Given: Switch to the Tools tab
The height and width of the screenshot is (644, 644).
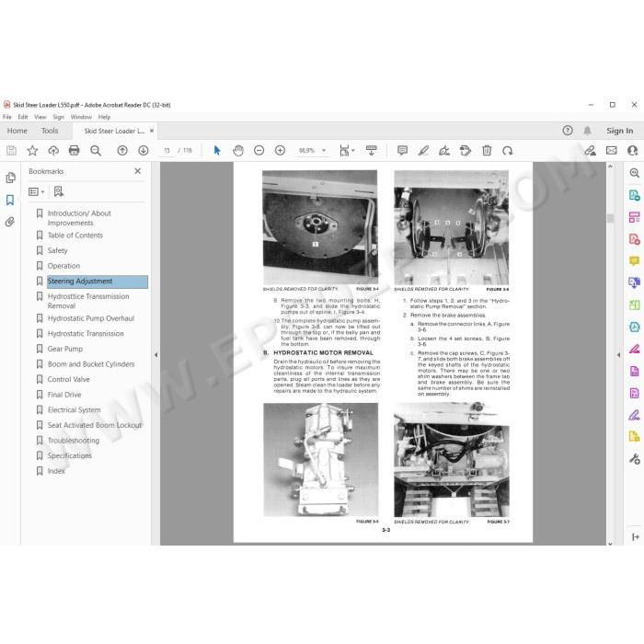Looking at the screenshot, I should point(50,131).
